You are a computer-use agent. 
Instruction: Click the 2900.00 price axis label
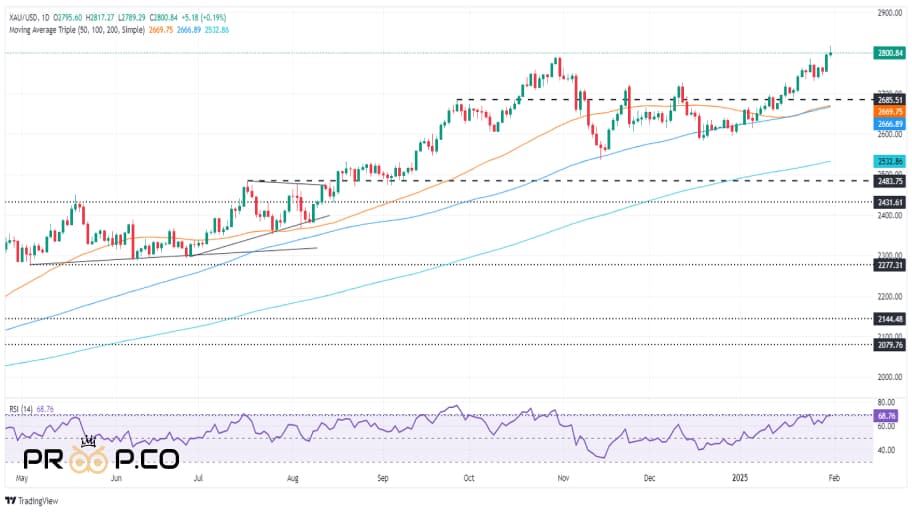(890, 13)
